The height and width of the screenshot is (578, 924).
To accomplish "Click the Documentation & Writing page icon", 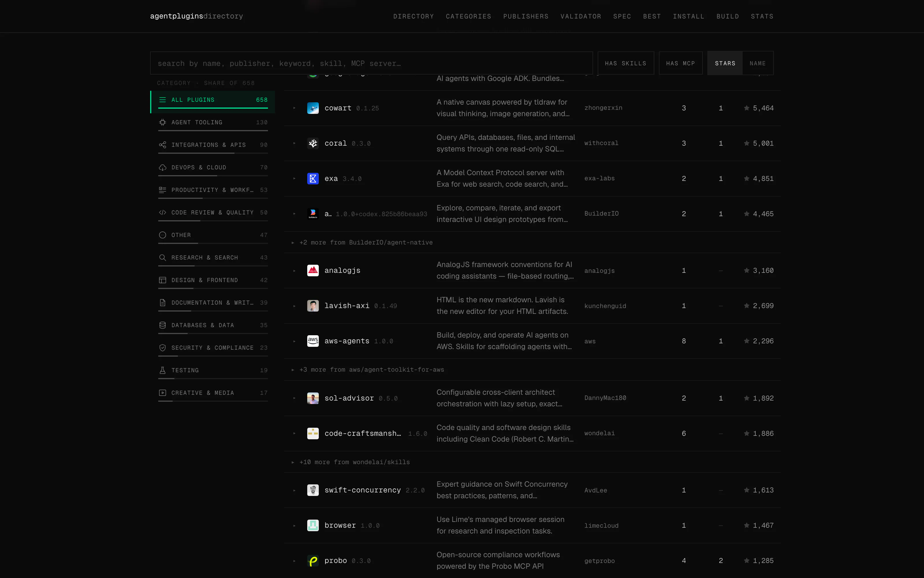I will [162, 303].
